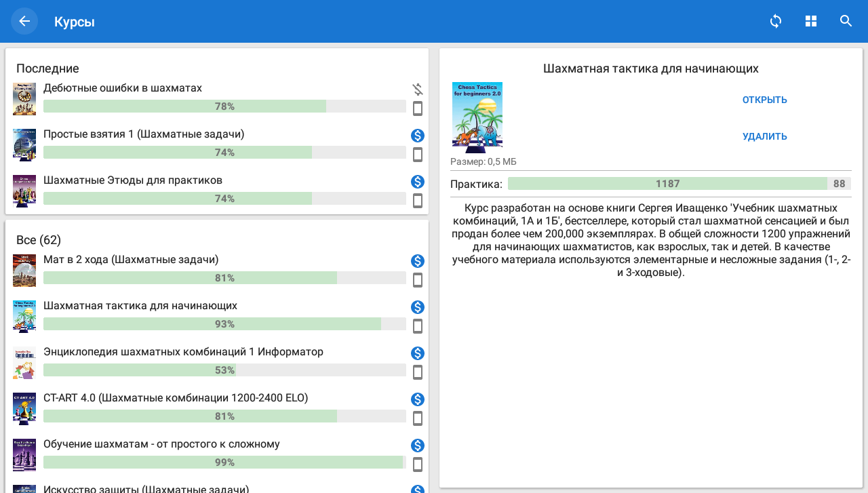This screenshot has height=493, width=868.
Task: Click phone icon for Энциклопедия шахматных комбинаций
Action: click(x=418, y=372)
